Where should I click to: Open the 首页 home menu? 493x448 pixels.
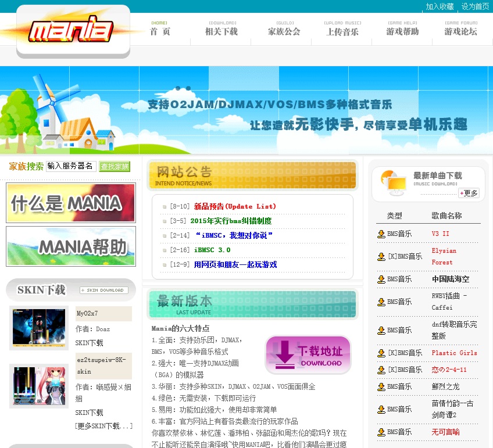160,28
